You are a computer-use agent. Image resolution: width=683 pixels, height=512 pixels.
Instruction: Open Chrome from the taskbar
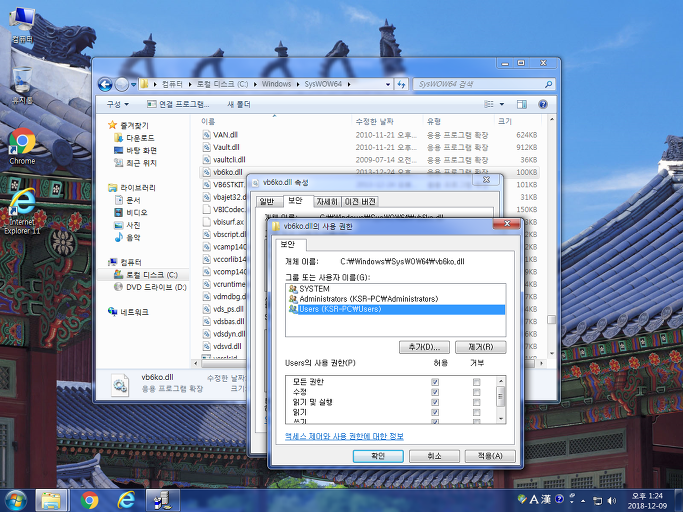[x=89, y=500]
